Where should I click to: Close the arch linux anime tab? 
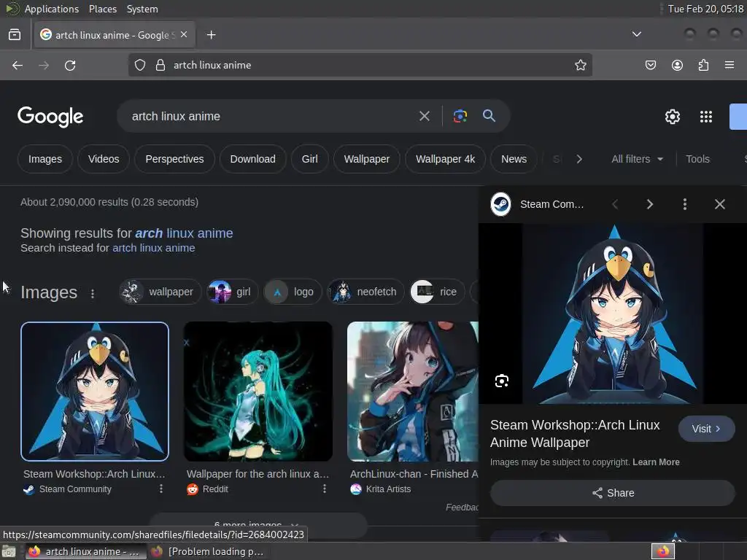tap(184, 35)
